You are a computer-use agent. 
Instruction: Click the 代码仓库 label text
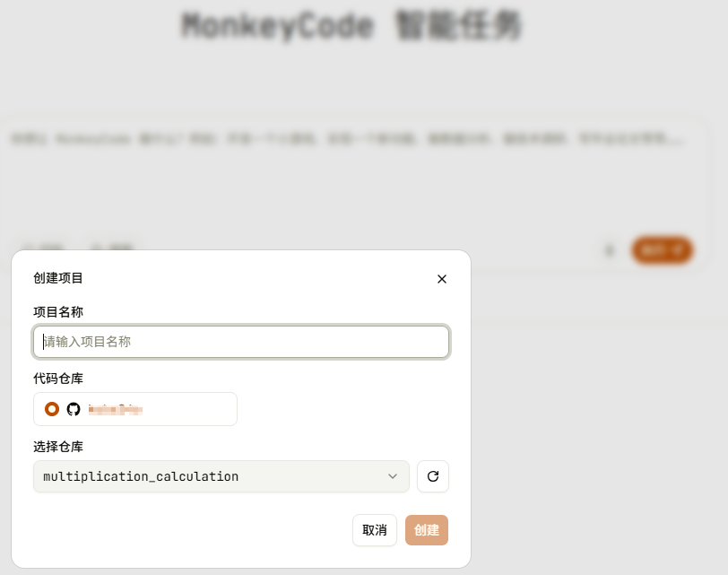click(x=58, y=379)
